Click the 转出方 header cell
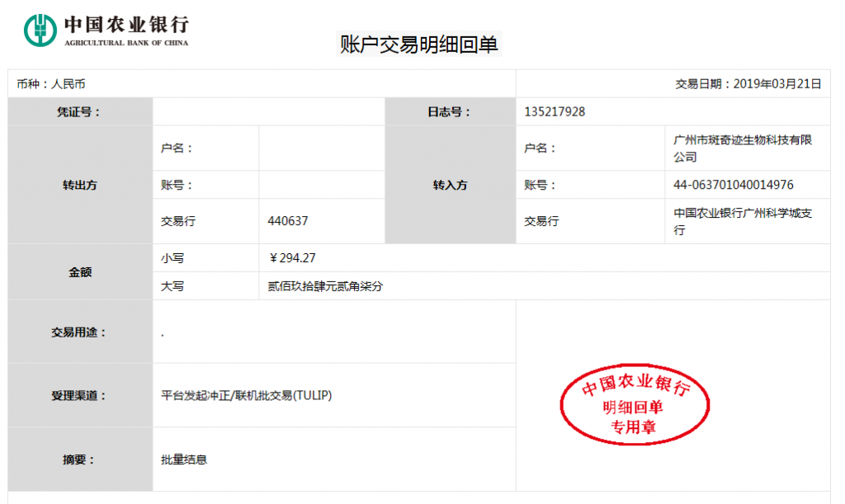 tap(80, 185)
